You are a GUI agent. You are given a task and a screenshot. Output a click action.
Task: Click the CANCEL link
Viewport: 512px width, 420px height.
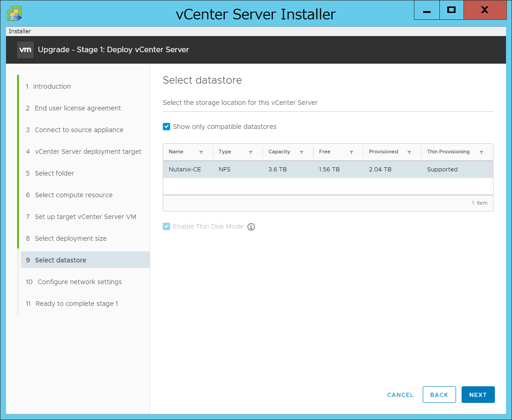coord(400,395)
